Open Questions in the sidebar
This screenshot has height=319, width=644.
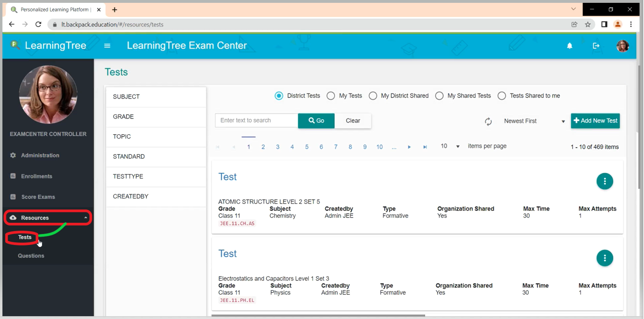(31, 256)
